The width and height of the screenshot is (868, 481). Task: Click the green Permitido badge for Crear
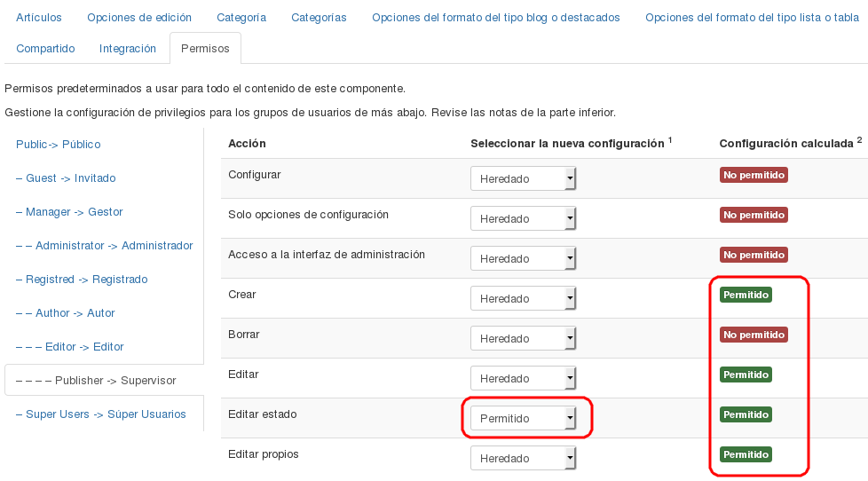(x=746, y=295)
